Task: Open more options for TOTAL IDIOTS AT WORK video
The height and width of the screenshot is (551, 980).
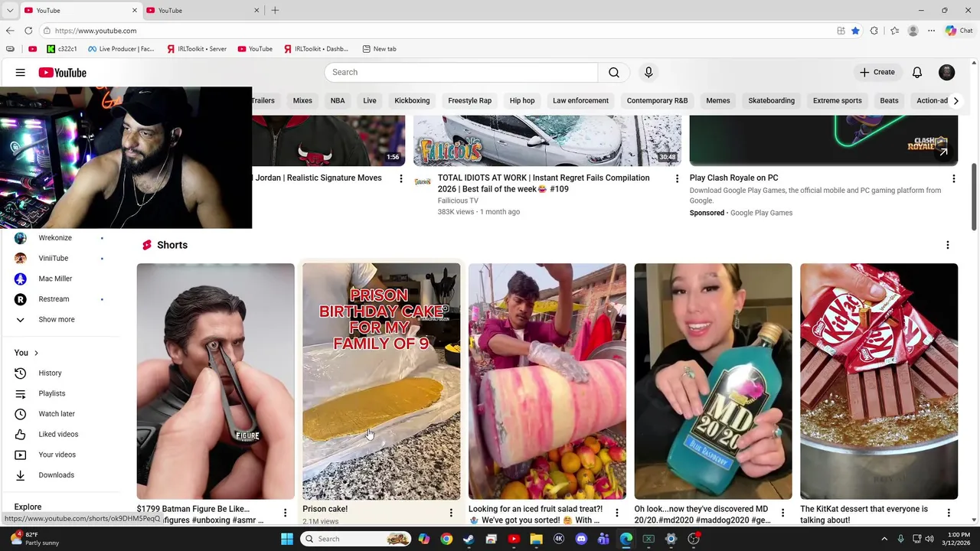Action: pos(677,178)
